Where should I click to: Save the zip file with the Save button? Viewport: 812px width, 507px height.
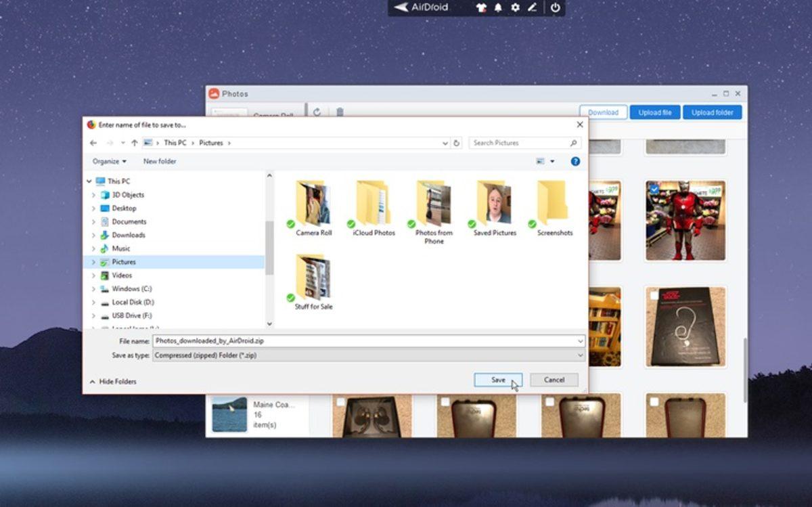[498, 380]
